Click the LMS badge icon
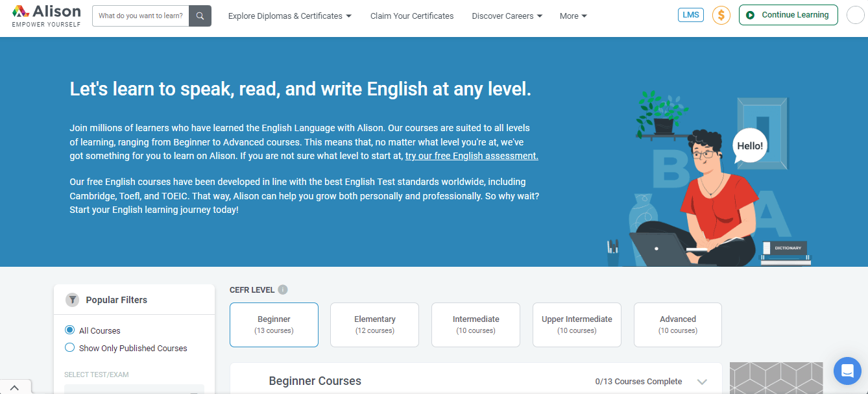868x394 pixels. [691, 15]
